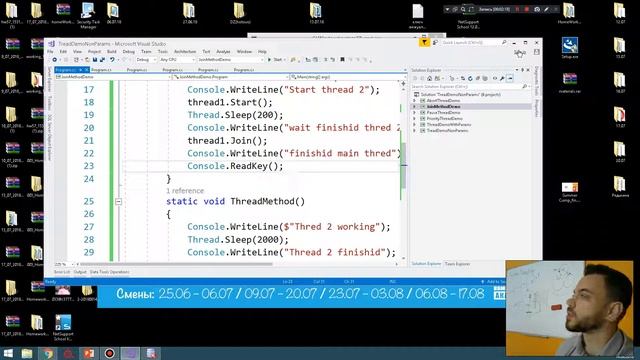
Task: Open the File menu
Action: [50, 51]
